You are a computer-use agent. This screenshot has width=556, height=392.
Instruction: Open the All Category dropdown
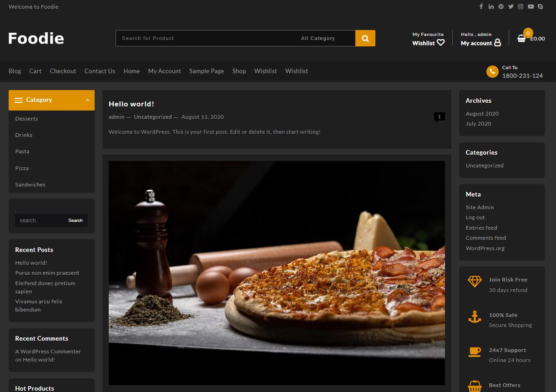click(x=318, y=38)
